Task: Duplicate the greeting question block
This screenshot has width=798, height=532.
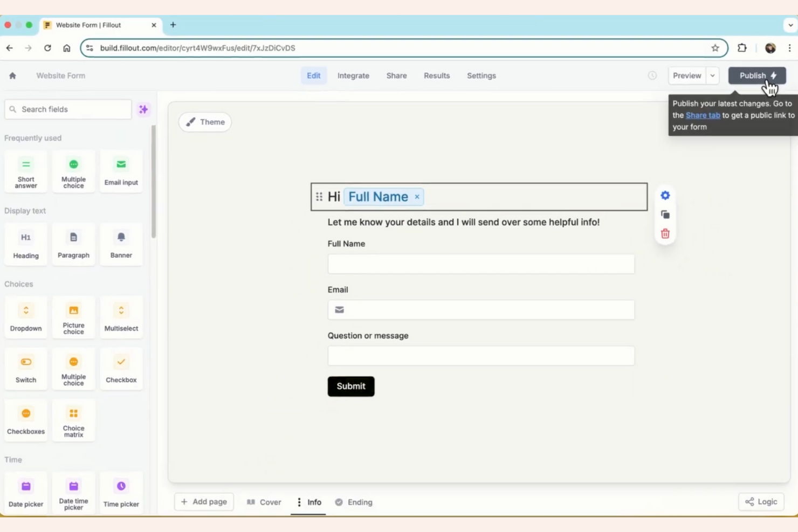Action: point(665,214)
